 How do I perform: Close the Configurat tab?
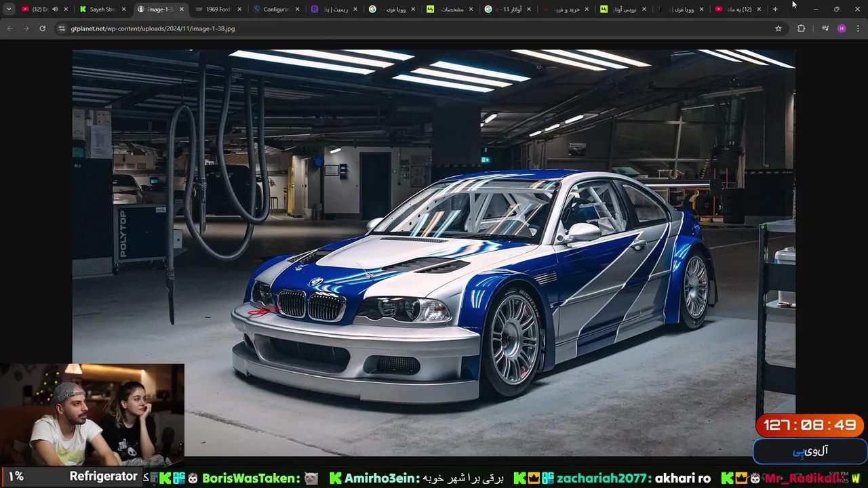point(297,9)
